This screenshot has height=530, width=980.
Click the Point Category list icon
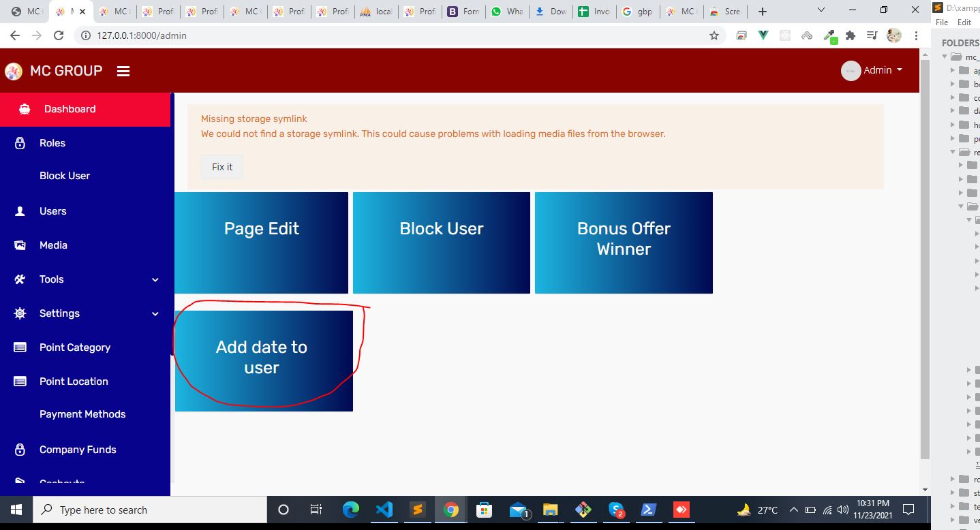point(20,347)
